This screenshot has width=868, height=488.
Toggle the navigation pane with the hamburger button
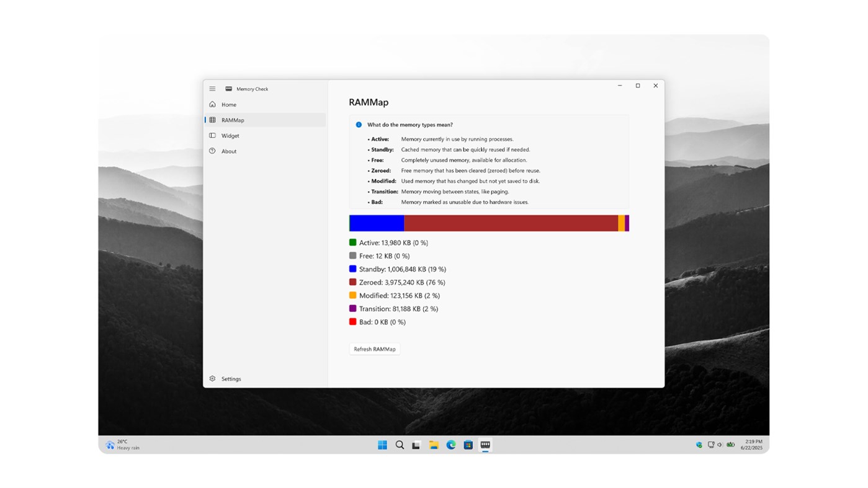pos(212,88)
